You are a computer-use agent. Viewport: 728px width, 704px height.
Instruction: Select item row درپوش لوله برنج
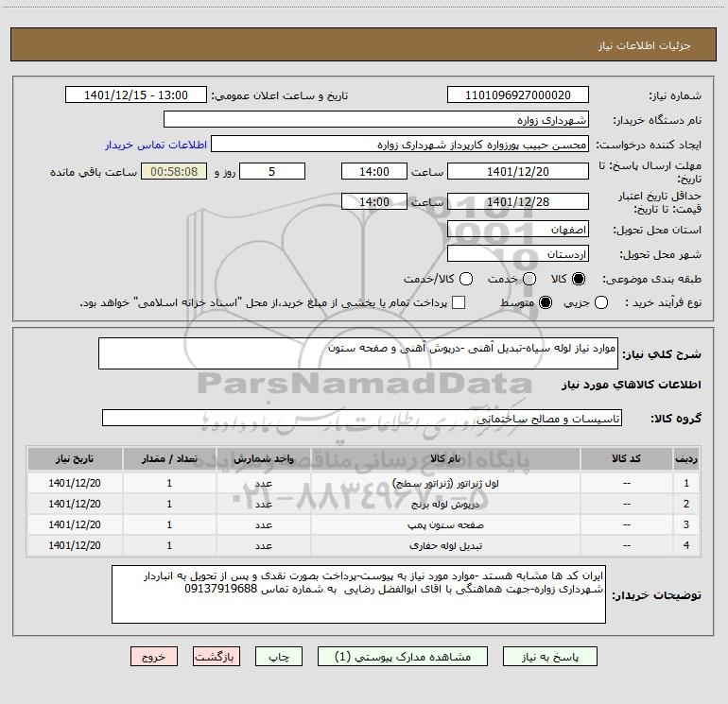tap(364, 504)
